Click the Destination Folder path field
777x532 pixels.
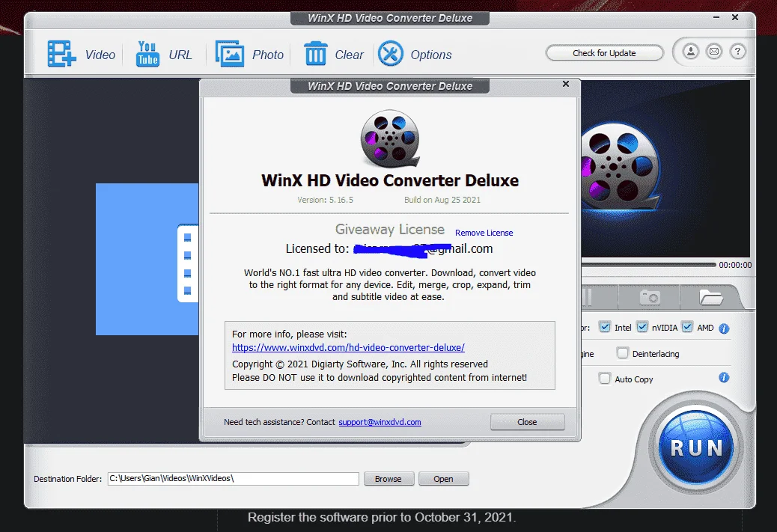(234, 479)
